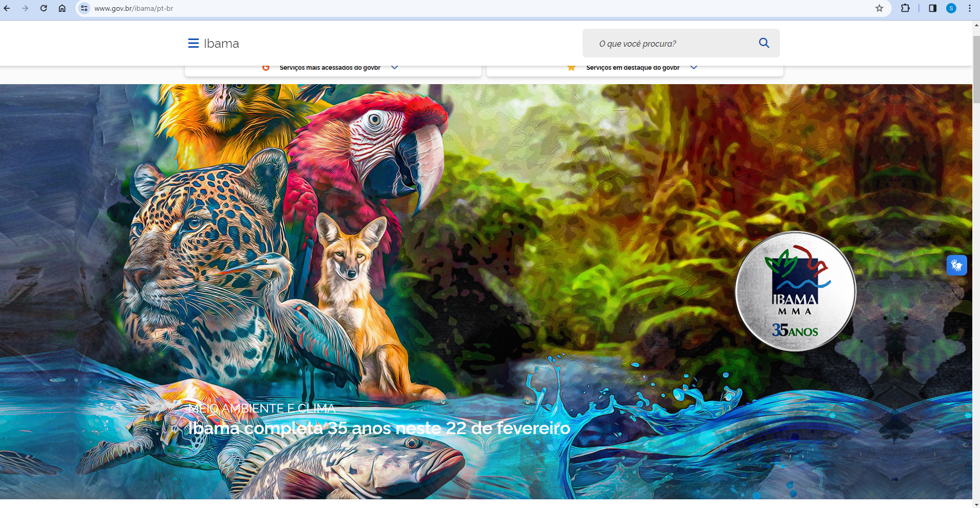Image resolution: width=980 pixels, height=508 pixels.
Task: Open the Chrome profile avatar
Action: tap(951, 8)
